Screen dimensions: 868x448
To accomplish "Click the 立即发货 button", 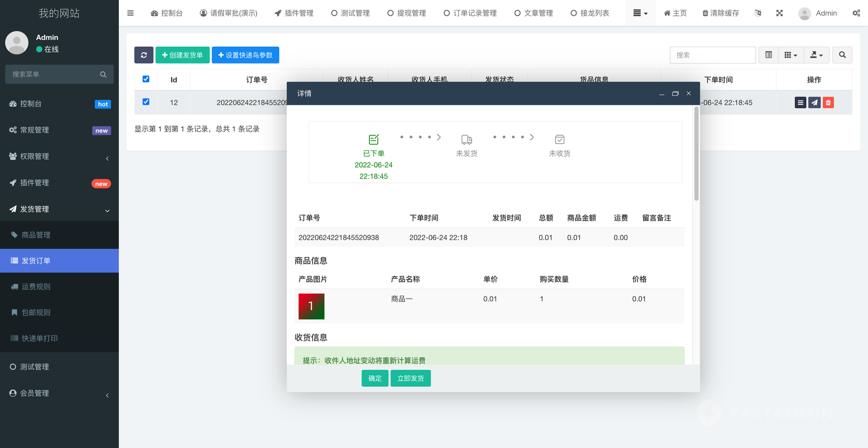I will click(410, 378).
